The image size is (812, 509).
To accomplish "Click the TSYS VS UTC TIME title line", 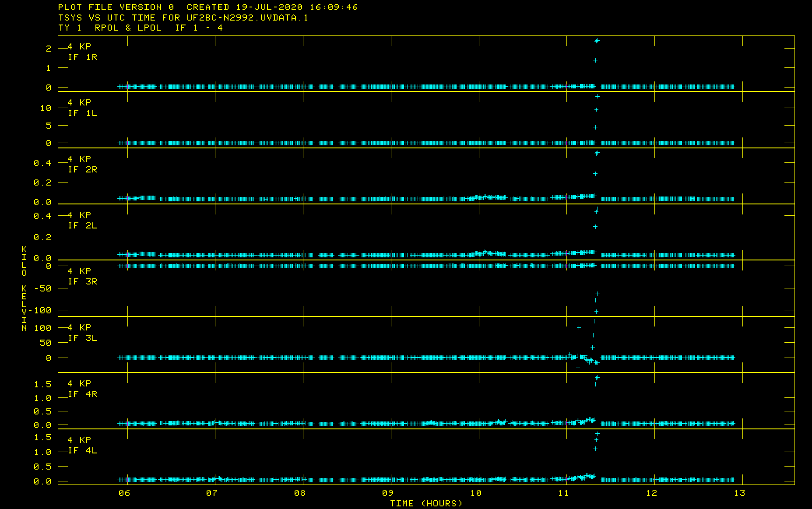I will pos(183,18).
